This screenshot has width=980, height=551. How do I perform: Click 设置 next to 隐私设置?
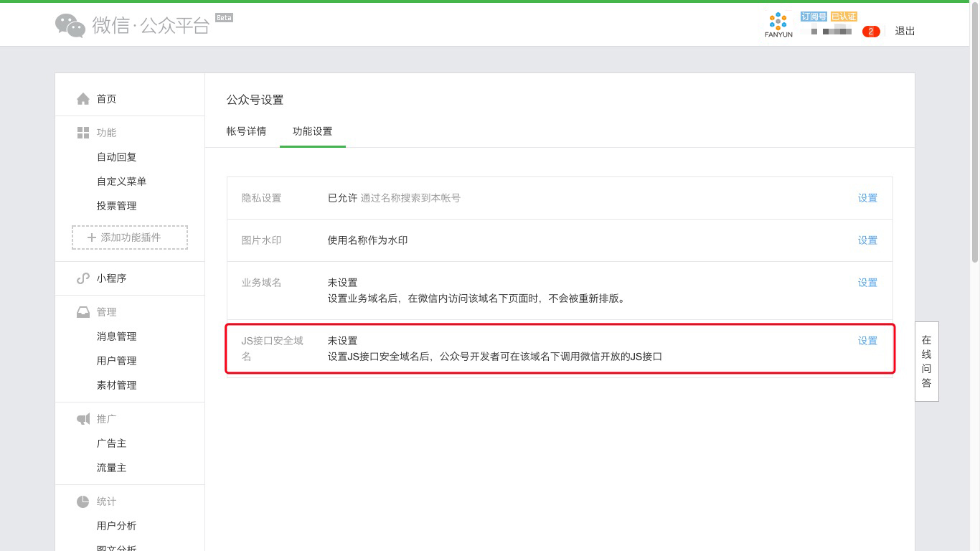pos(867,198)
